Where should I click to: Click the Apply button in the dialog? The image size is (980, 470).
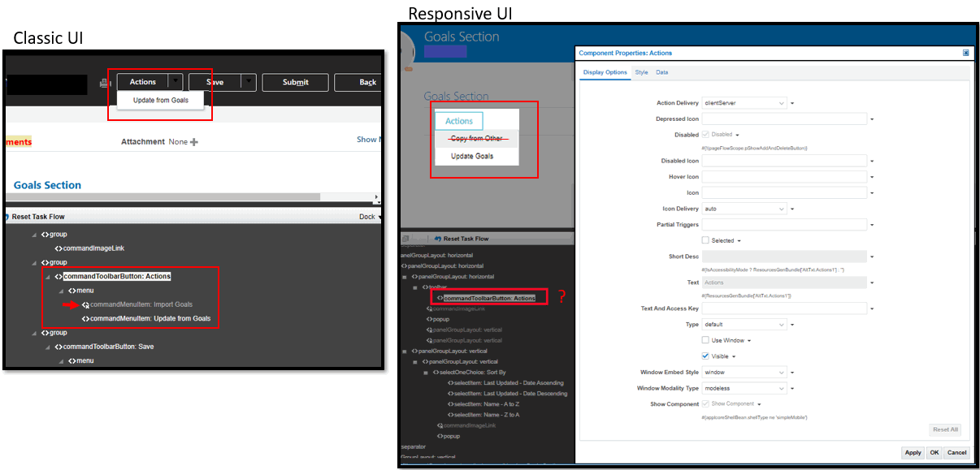913,453
